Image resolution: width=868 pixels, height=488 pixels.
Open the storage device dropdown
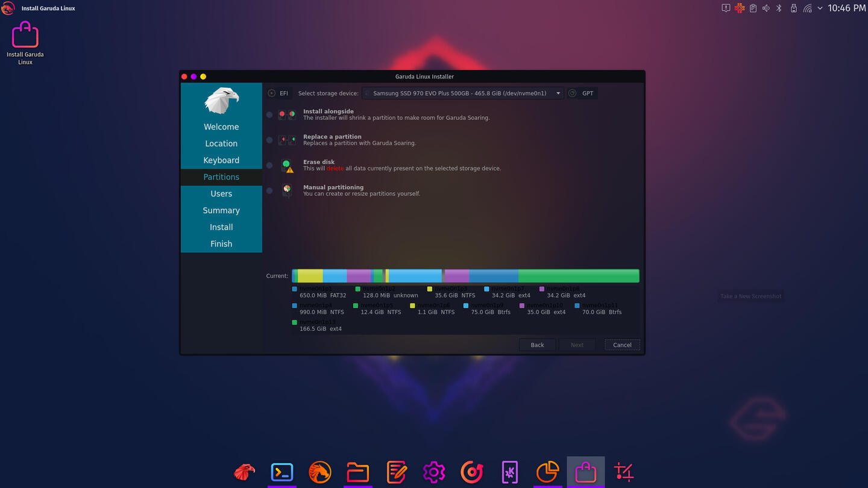click(462, 93)
